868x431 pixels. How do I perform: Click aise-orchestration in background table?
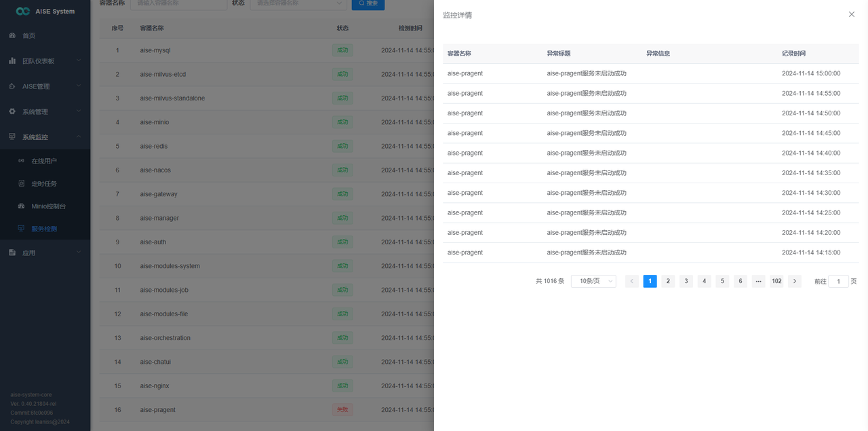coord(165,338)
